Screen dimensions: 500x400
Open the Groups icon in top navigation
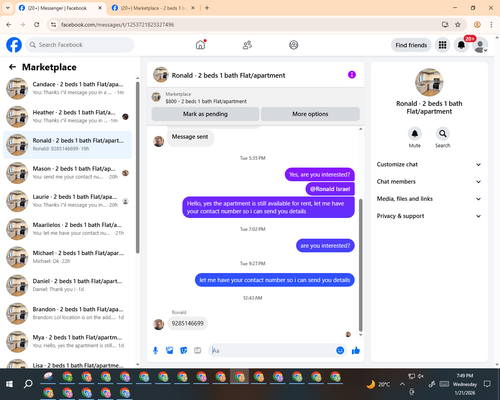pyautogui.click(x=294, y=45)
